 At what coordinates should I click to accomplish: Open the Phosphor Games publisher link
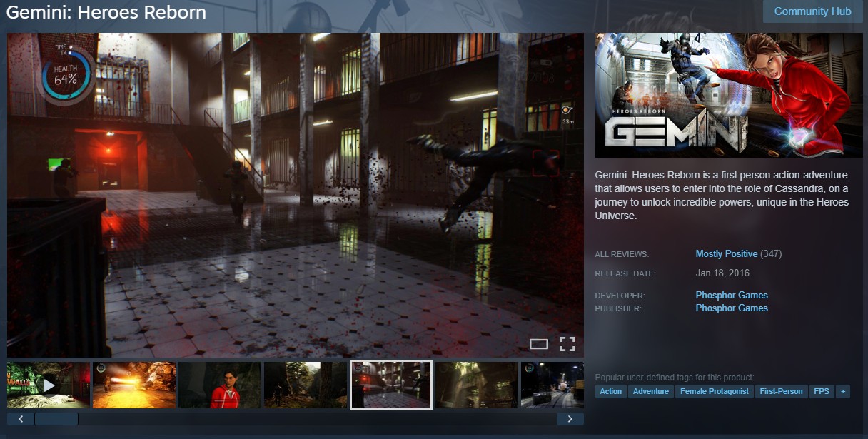732,308
